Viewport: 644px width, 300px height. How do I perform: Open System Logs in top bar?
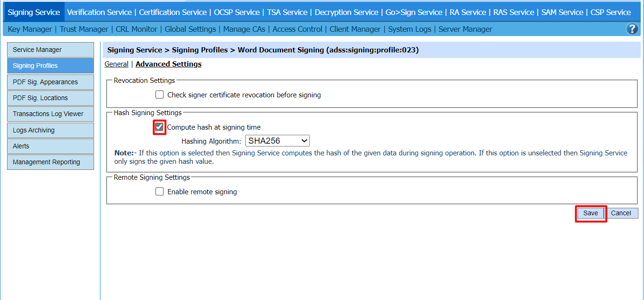click(x=410, y=29)
